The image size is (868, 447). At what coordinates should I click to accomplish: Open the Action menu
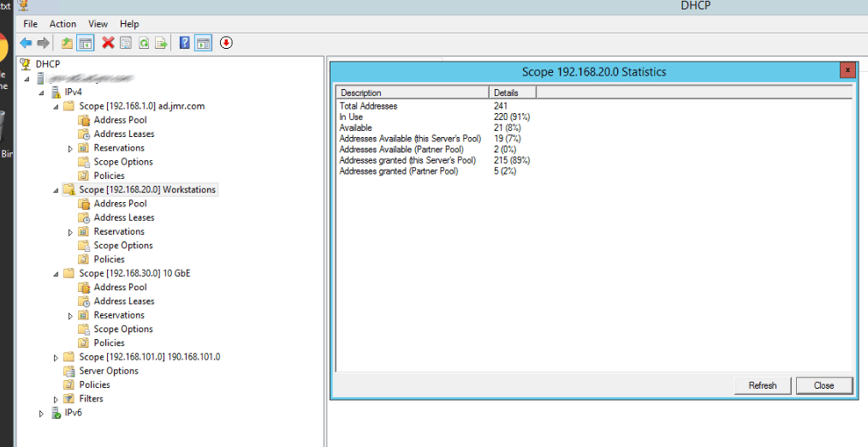click(x=62, y=24)
